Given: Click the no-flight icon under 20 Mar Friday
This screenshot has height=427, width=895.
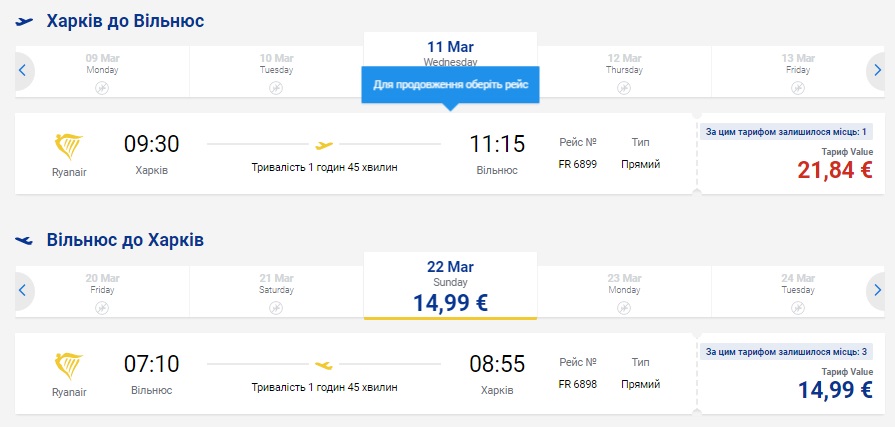Looking at the screenshot, I should click(x=102, y=308).
